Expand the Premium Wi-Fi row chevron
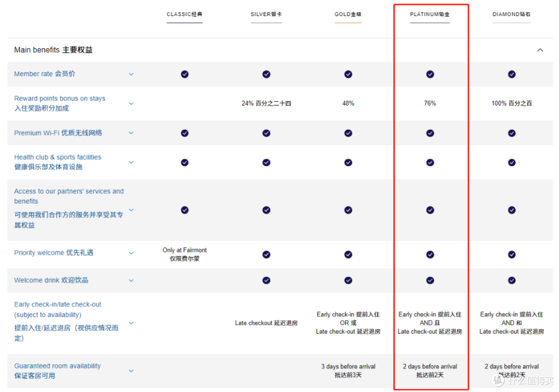 [x=131, y=133]
